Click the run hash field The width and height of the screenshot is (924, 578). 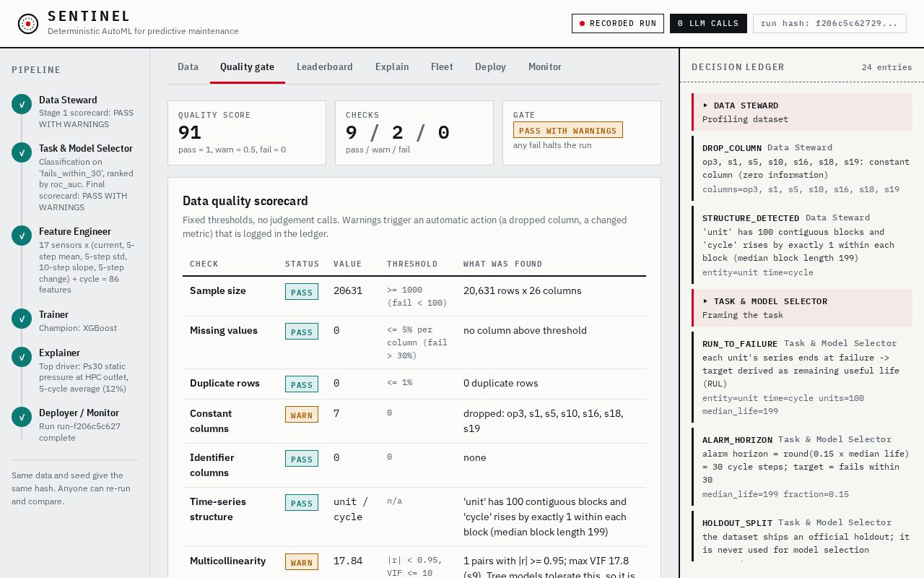pos(829,24)
